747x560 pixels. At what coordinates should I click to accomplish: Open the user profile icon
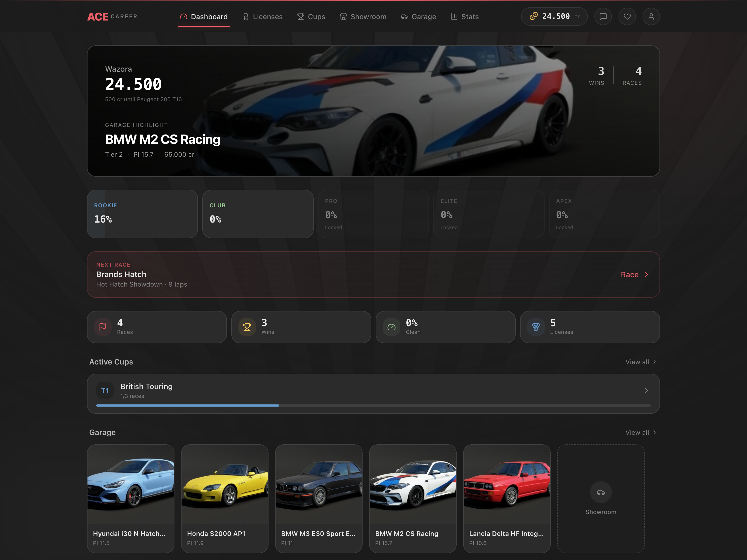(x=651, y=16)
